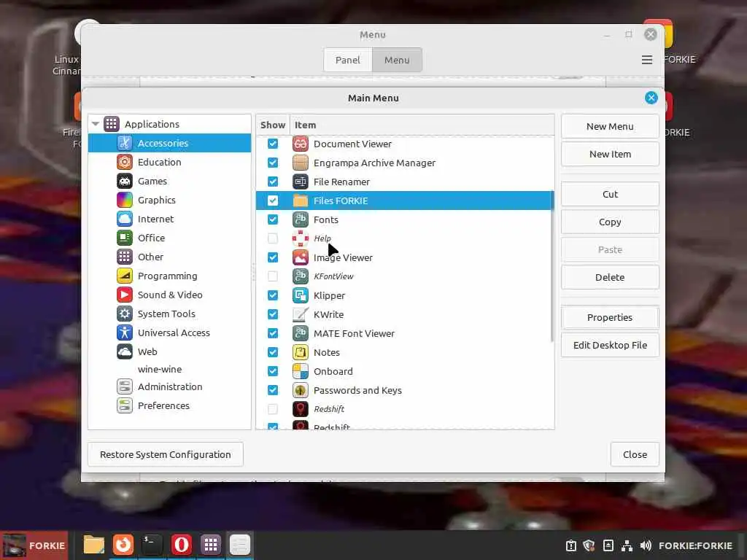Click the New Menu button

(610, 126)
